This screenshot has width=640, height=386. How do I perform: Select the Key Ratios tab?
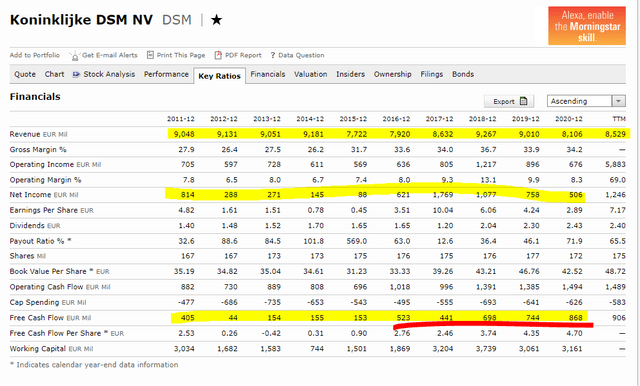pos(219,76)
